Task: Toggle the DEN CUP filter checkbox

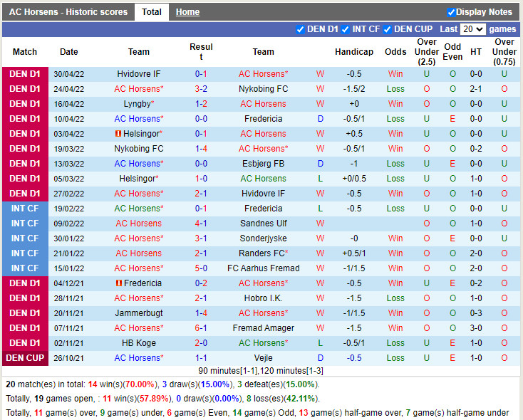Action: click(x=387, y=29)
